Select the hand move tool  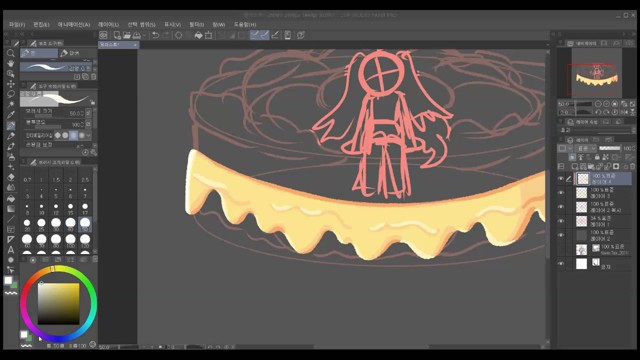[11, 63]
